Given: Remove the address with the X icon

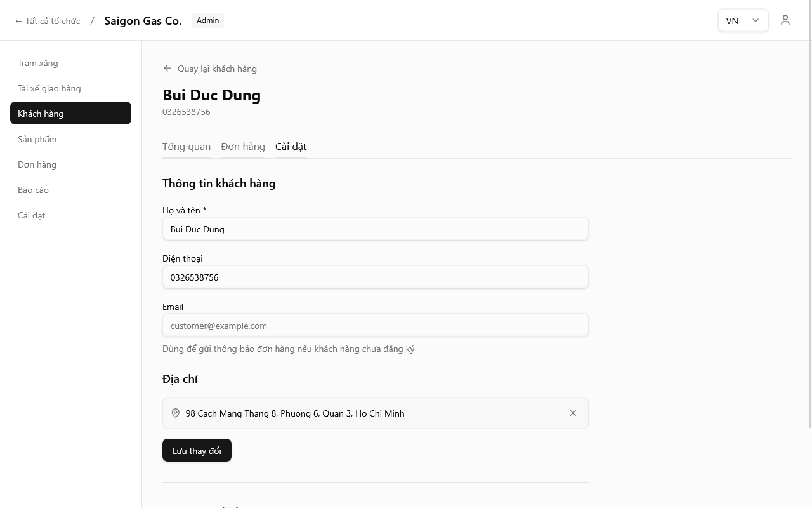Looking at the screenshot, I should click(x=573, y=413).
